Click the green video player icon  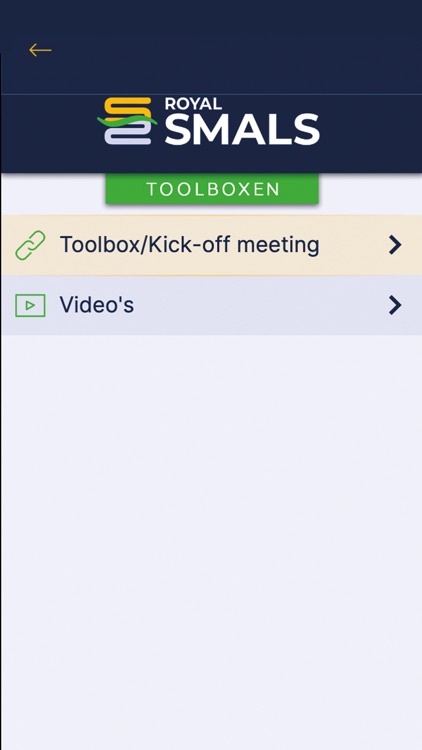[30, 305]
